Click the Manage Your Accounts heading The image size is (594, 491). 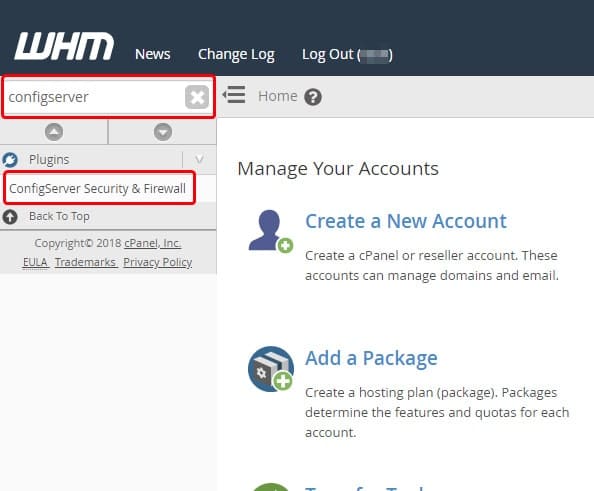pyautogui.click(x=338, y=169)
